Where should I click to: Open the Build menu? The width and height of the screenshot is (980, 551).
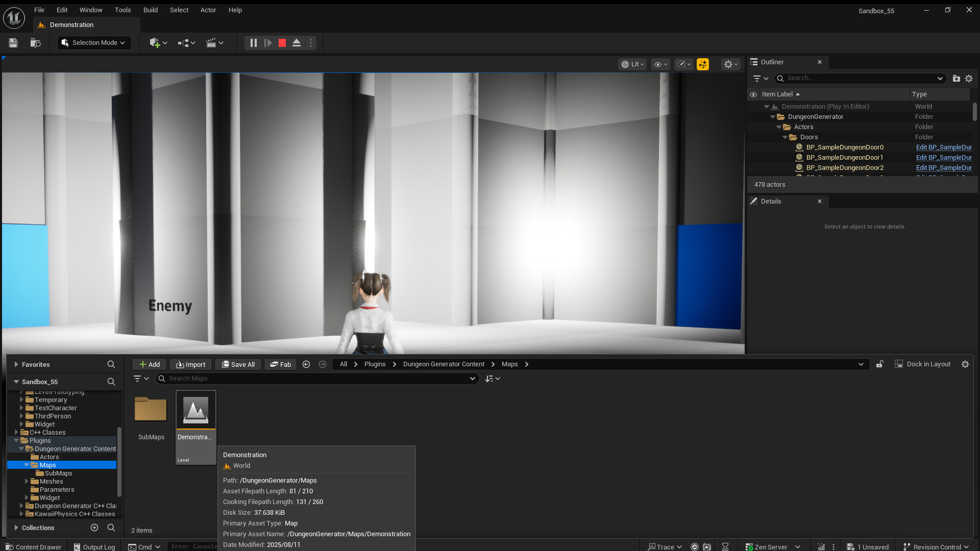[x=151, y=10]
